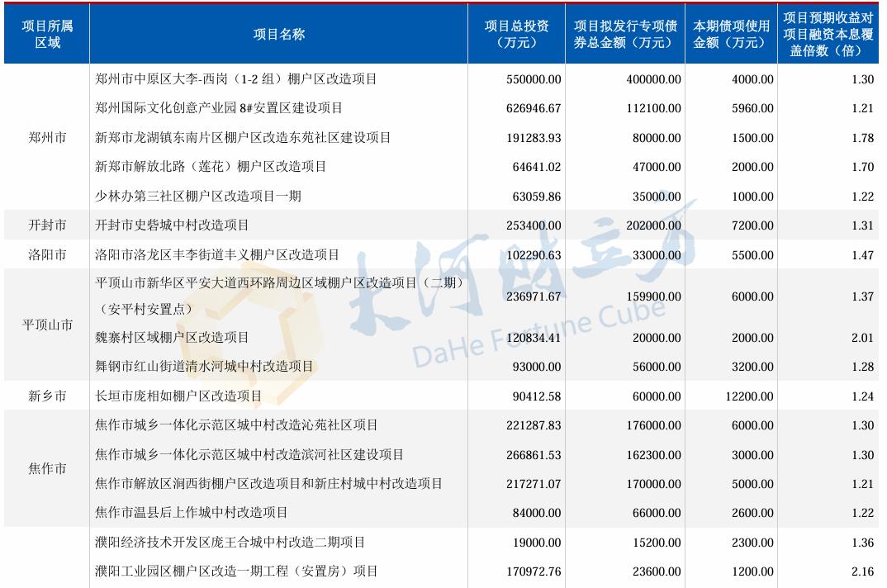Click the 开封市 region cell
The width and height of the screenshot is (887, 588).
47,225
